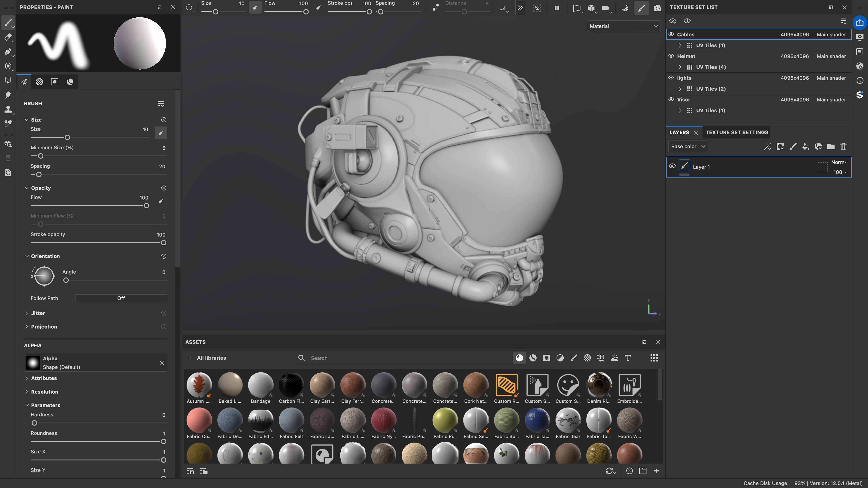Screen dimensions: 868x488
Task: Expand UV Tiles under the Visor texture set
Action: (x=680, y=110)
